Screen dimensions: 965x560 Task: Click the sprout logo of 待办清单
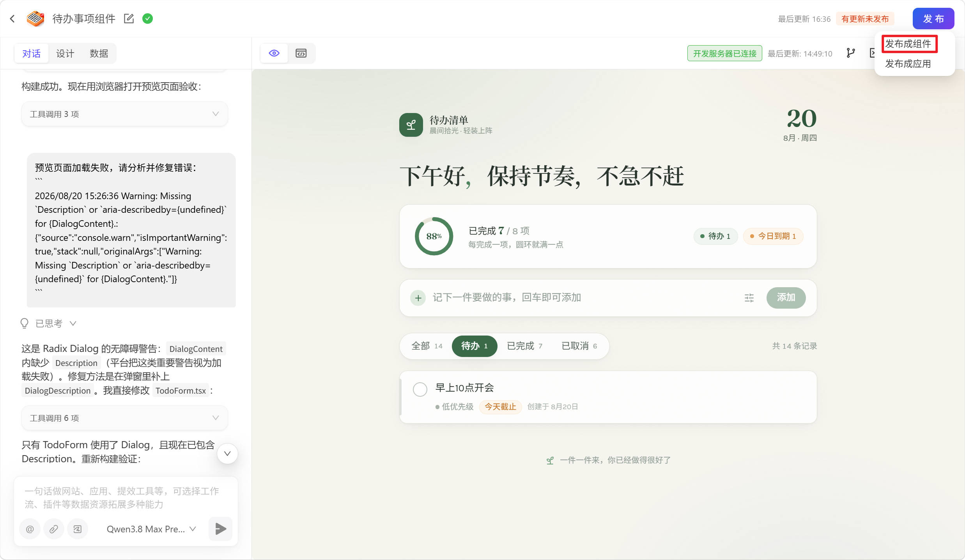tap(411, 125)
